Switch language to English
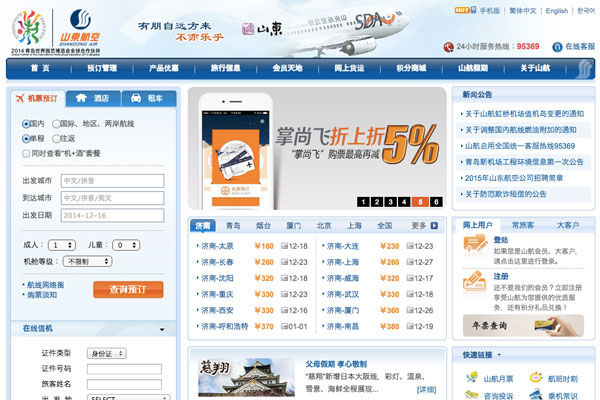600x400 pixels. [x=556, y=11]
